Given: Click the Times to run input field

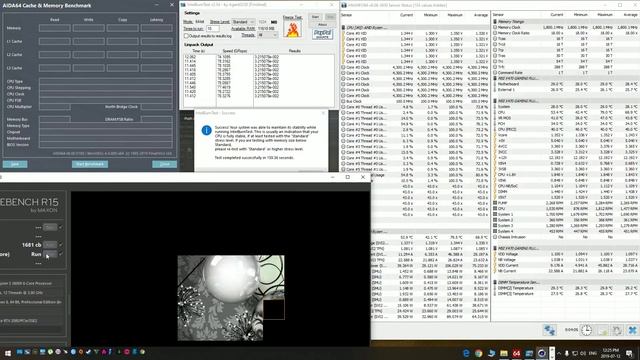Looking at the screenshot, I should [213, 29].
